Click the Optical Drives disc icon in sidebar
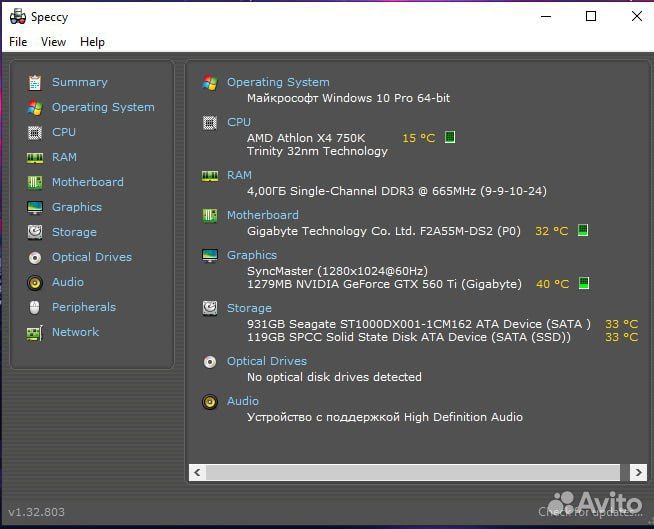Screen dimensions: 654x529 (35, 258)
